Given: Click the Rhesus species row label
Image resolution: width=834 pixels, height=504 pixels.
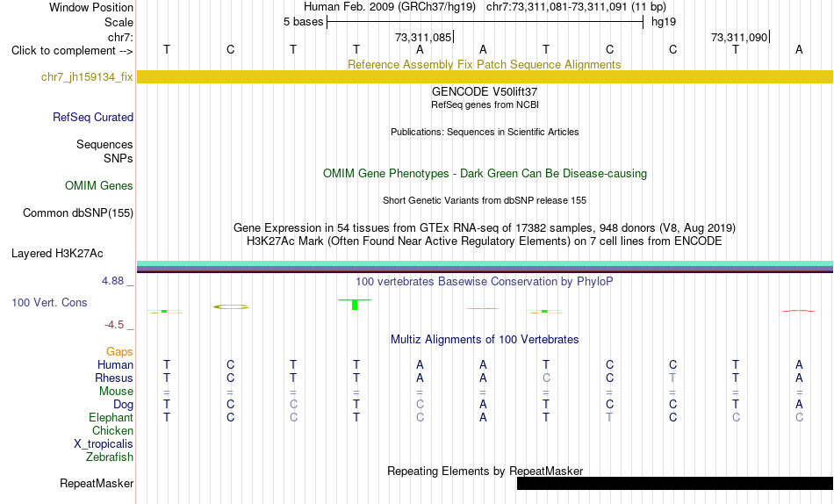Looking at the screenshot, I should (114, 378).
